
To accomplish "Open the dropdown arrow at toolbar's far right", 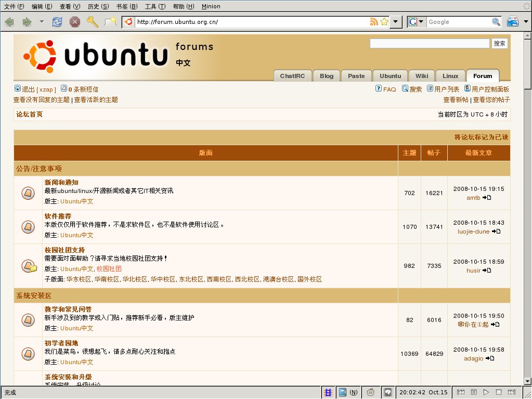I will click(x=526, y=22).
